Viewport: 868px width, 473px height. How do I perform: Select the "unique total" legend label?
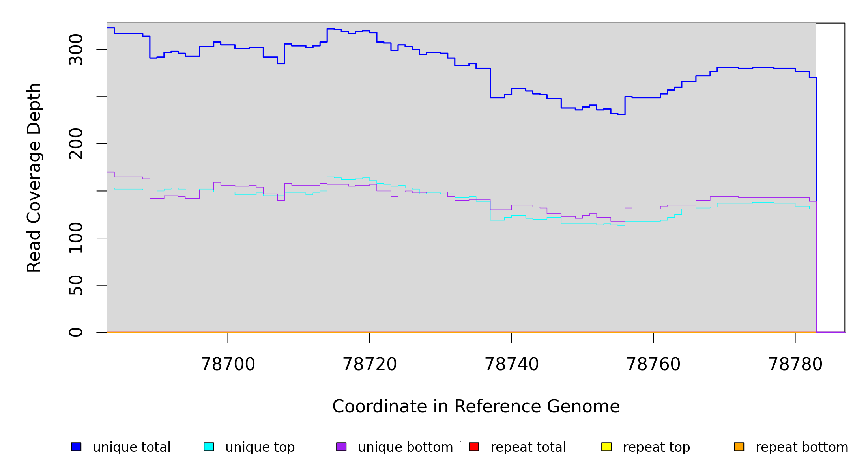pyautogui.click(x=131, y=447)
